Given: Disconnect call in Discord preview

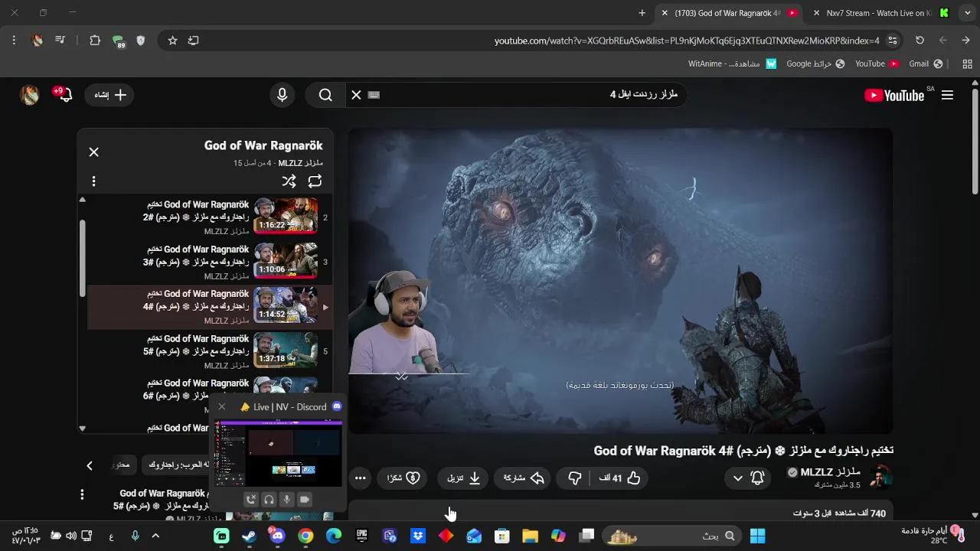Looking at the screenshot, I should coord(250,499).
